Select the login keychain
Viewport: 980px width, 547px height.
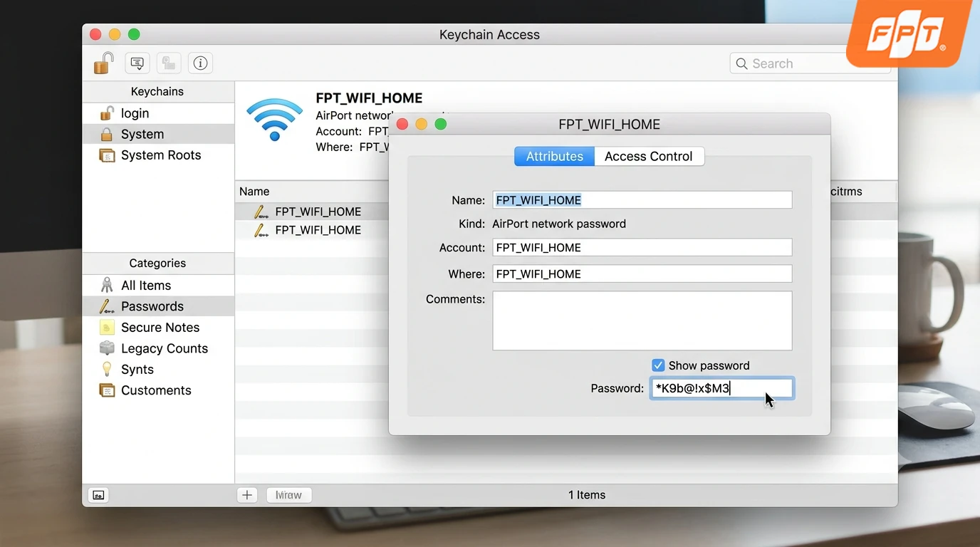[158, 113]
